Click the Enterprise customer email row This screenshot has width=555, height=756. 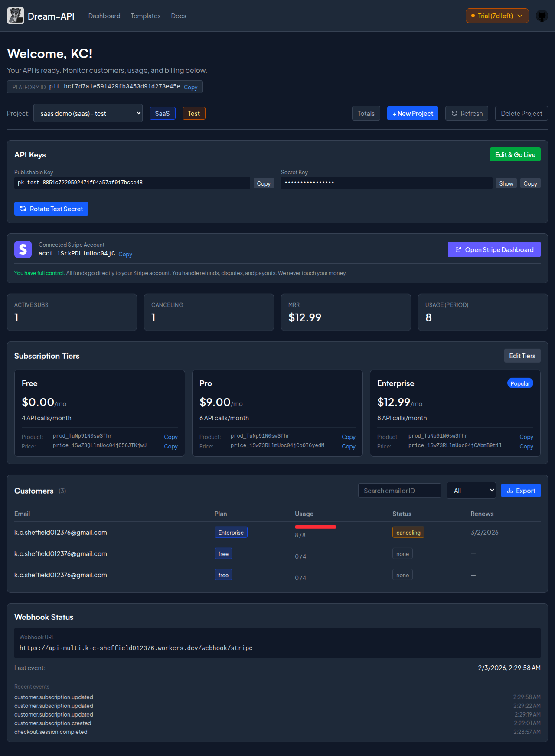click(x=277, y=532)
